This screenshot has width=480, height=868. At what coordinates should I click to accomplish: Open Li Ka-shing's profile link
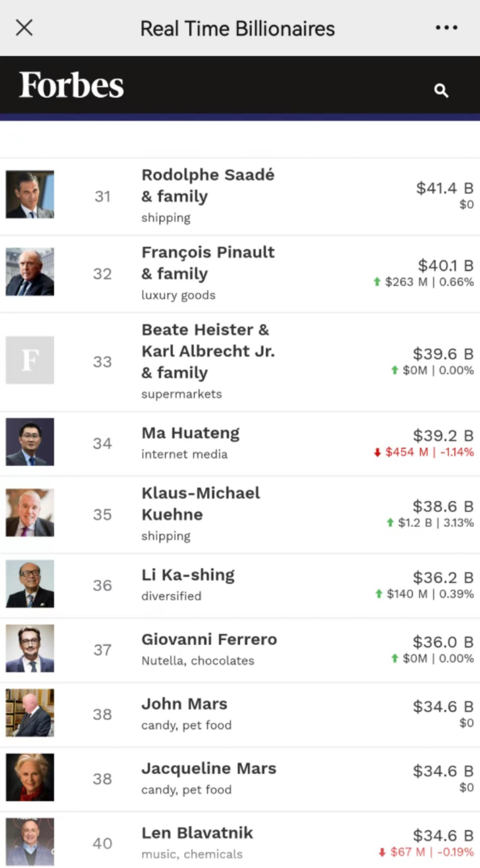[188, 575]
